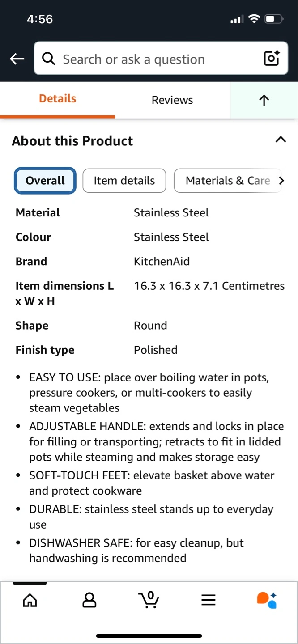The height and width of the screenshot is (644, 298).
Task: Tap the iOS home indicator bar
Action: click(149, 636)
